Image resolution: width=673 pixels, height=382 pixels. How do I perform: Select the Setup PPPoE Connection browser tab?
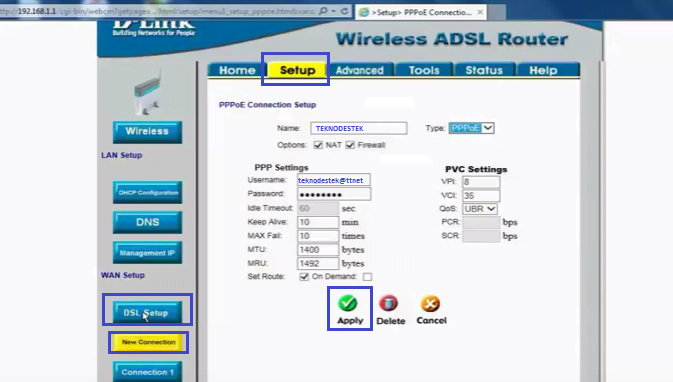coord(421,12)
